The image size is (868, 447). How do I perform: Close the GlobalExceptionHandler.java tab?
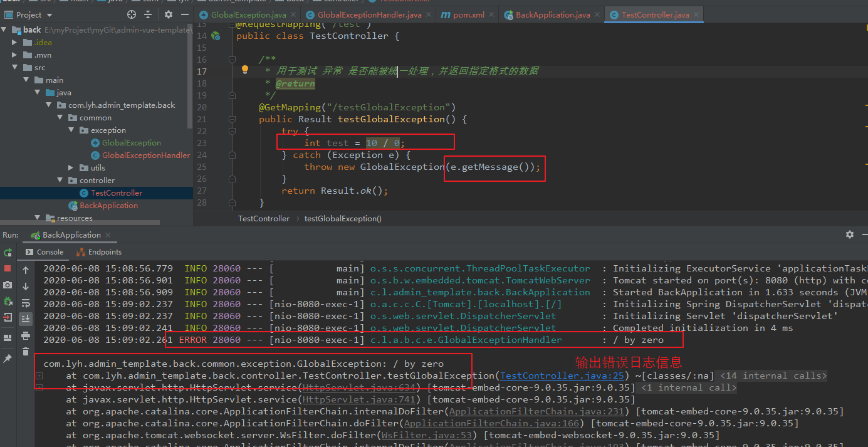coord(429,14)
